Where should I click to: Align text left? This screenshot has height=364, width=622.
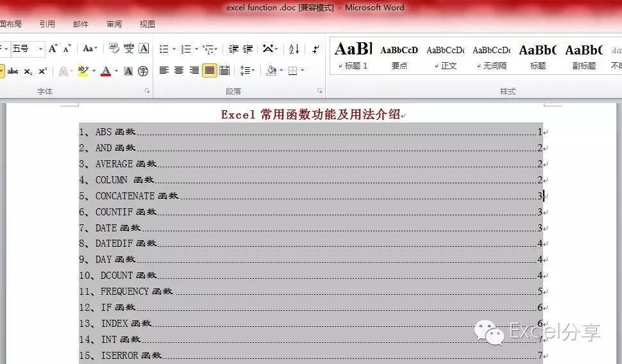(x=164, y=70)
